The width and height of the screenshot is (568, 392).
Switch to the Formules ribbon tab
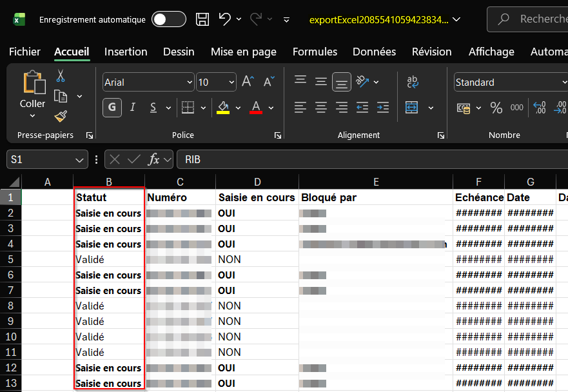click(315, 52)
